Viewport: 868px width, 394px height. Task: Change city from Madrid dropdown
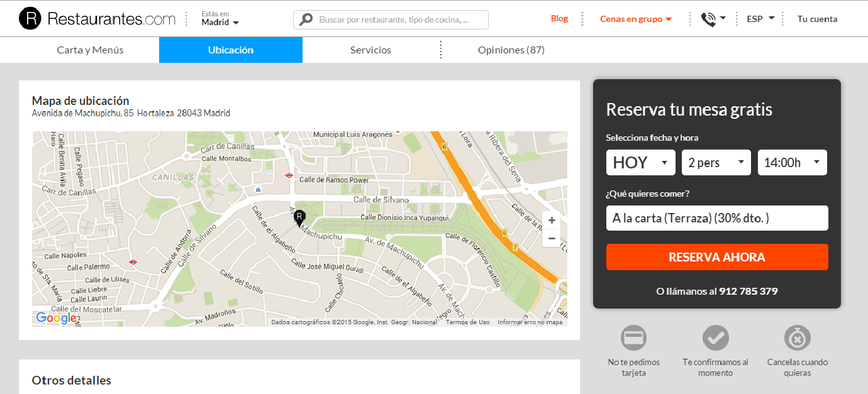pos(220,23)
